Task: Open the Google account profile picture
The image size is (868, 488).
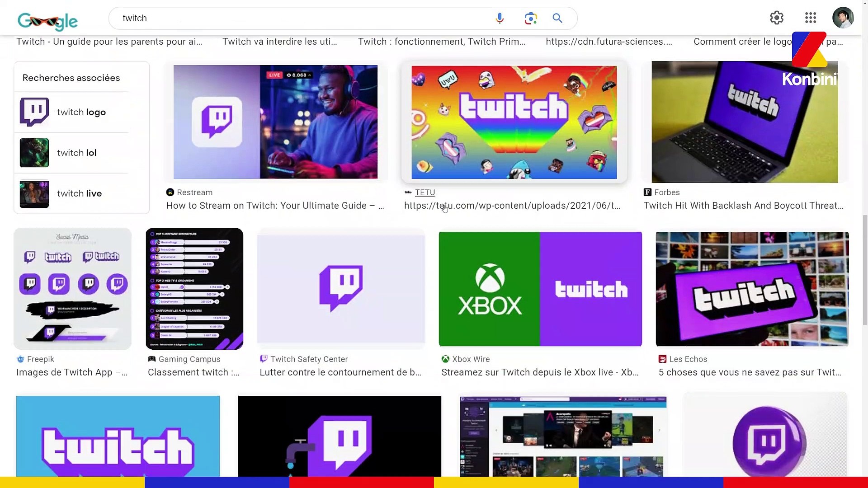Action: point(843,18)
